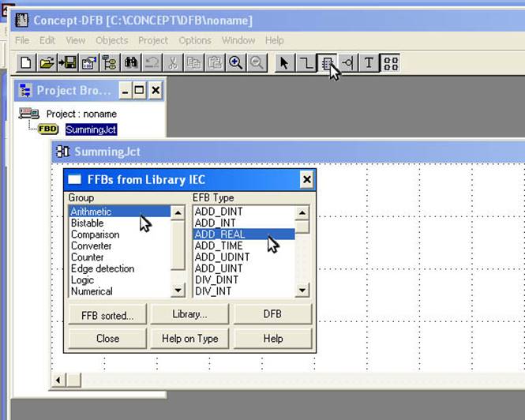Click the four-block grid toolbar icon

click(391, 62)
